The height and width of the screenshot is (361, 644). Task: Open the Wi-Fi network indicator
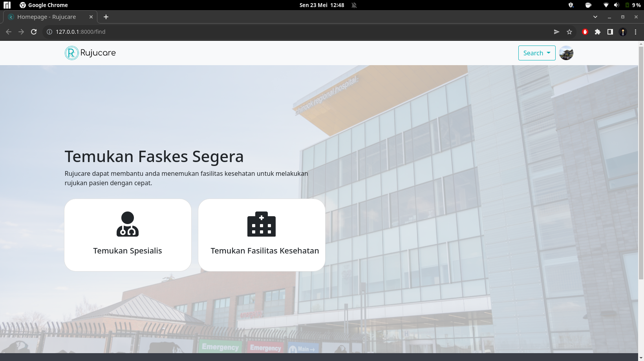(606, 5)
